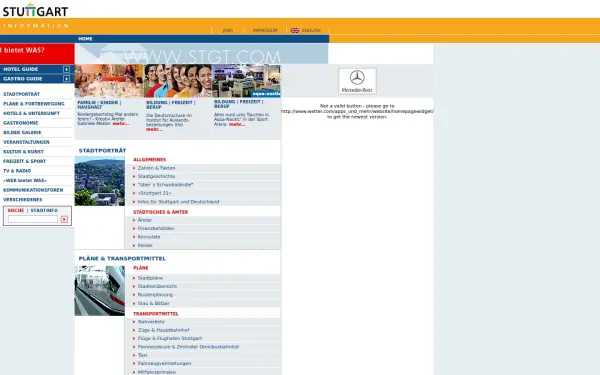Click 'mehr...' under Deutschschule teaser

154,129
